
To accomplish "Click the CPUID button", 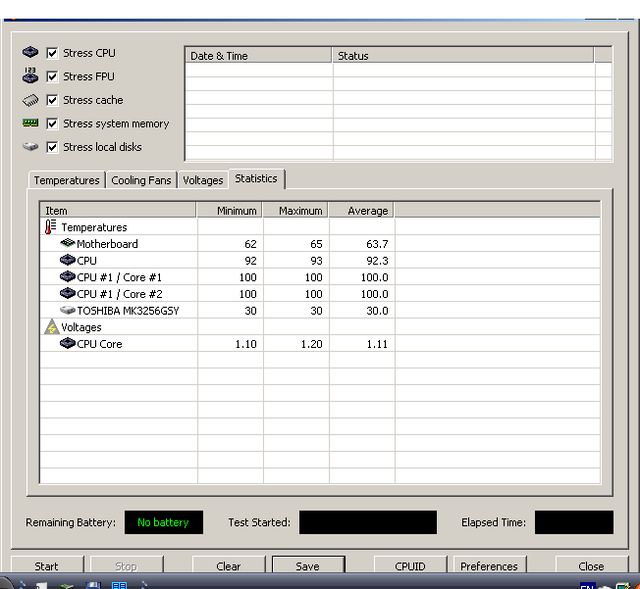I will click(x=410, y=566).
